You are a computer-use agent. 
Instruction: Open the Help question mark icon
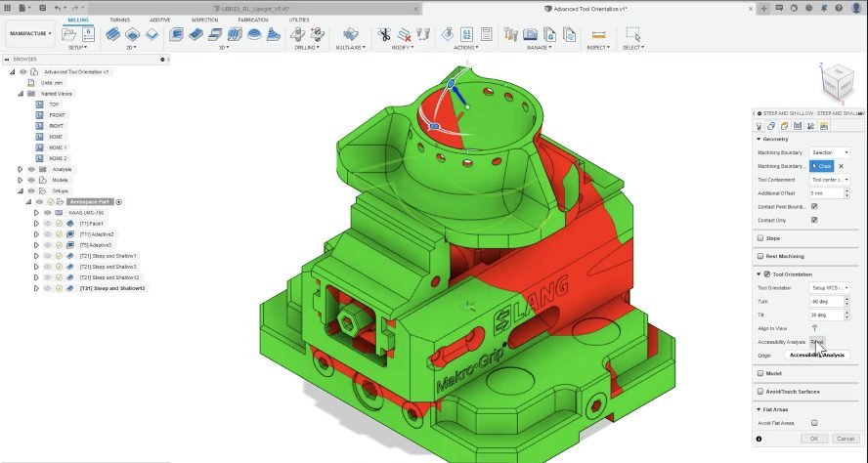pos(840,8)
